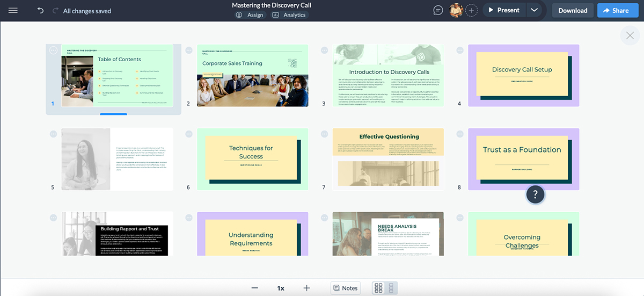The width and height of the screenshot is (644, 296).
Task: Open options menu for slide 4
Action: (x=460, y=50)
